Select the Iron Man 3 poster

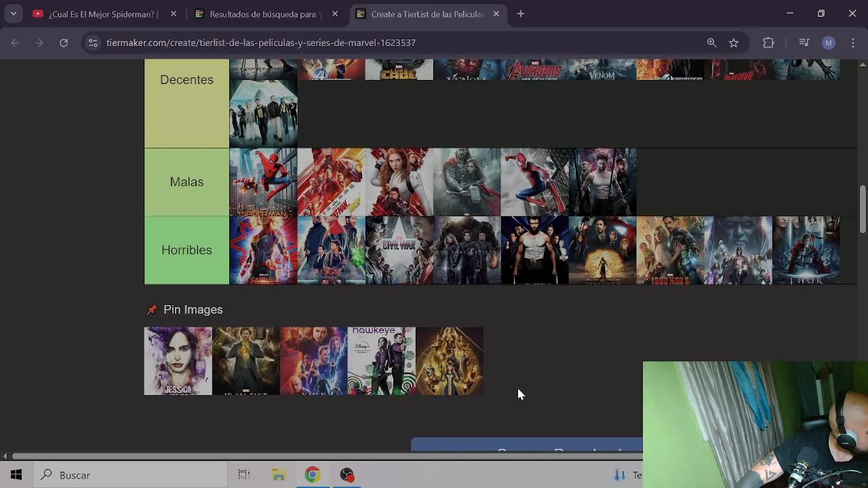[670, 250]
